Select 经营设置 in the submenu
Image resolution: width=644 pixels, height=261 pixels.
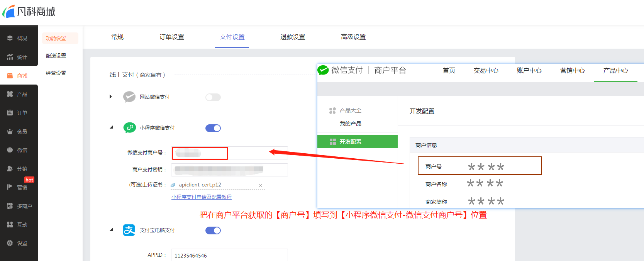tap(56, 73)
